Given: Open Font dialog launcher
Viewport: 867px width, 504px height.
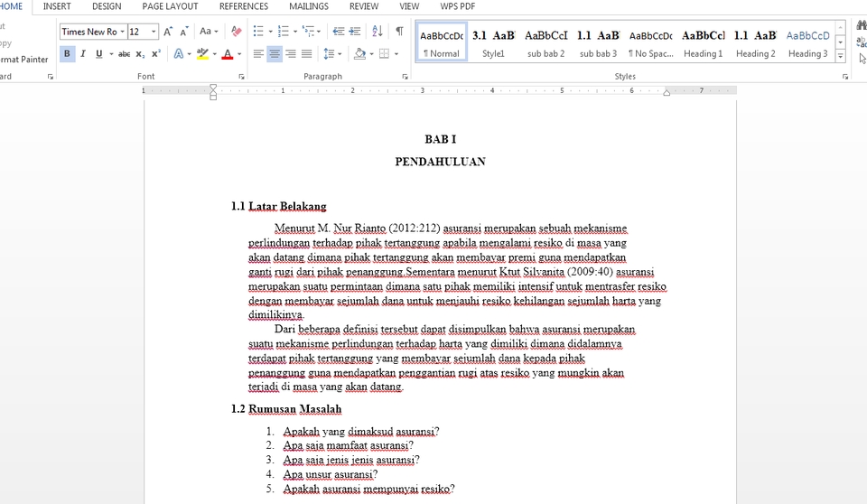Looking at the screenshot, I should 242,77.
